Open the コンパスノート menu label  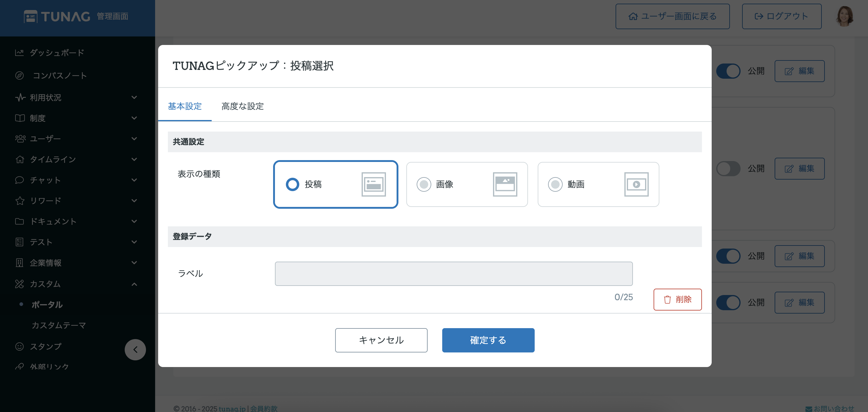(x=60, y=76)
